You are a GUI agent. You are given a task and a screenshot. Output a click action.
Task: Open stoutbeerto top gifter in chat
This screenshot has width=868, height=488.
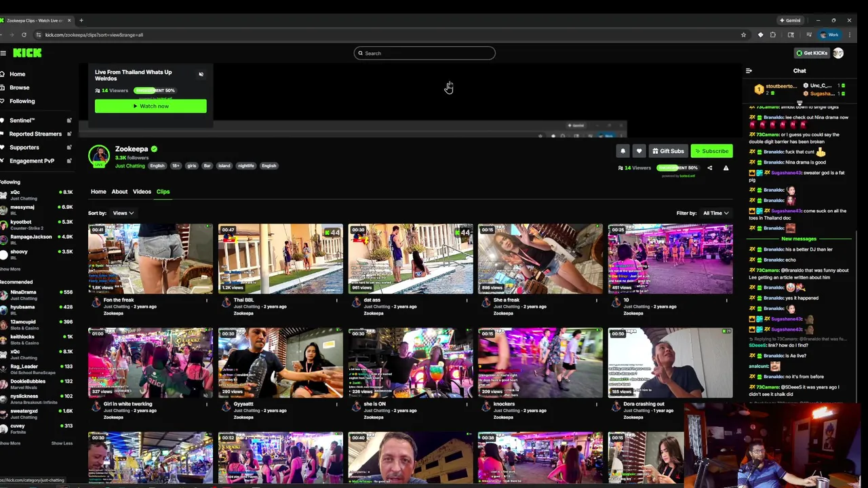click(776, 88)
